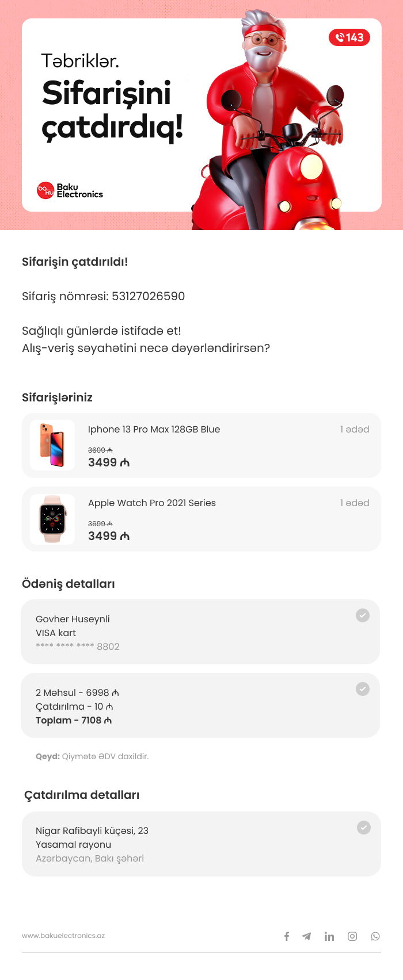
Task: Click the Sifarişini çatdırdıq banner headline
Action: point(112,110)
